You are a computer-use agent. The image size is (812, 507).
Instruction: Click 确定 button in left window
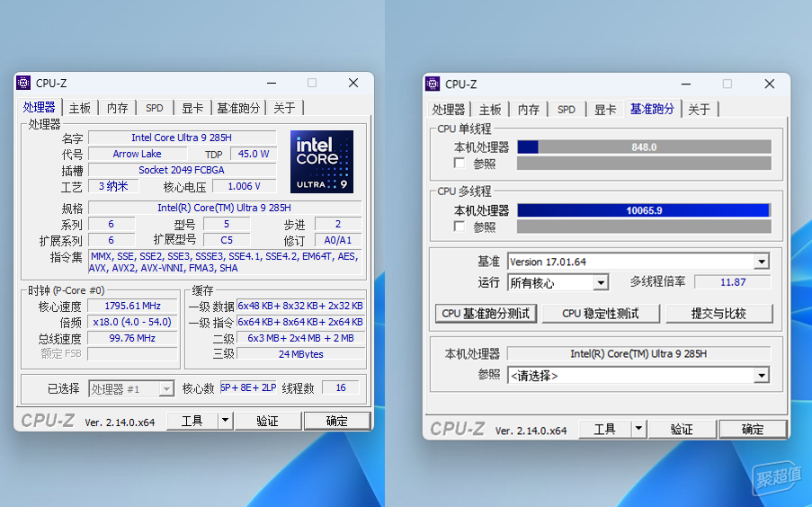tap(337, 421)
